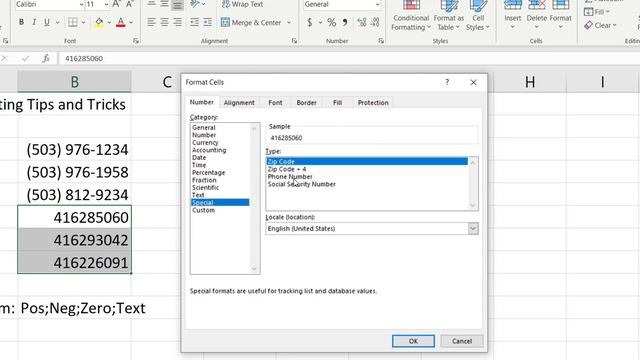This screenshot has height=360, width=640.
Task: Click Merge & Center button
Action: [251, 22]
